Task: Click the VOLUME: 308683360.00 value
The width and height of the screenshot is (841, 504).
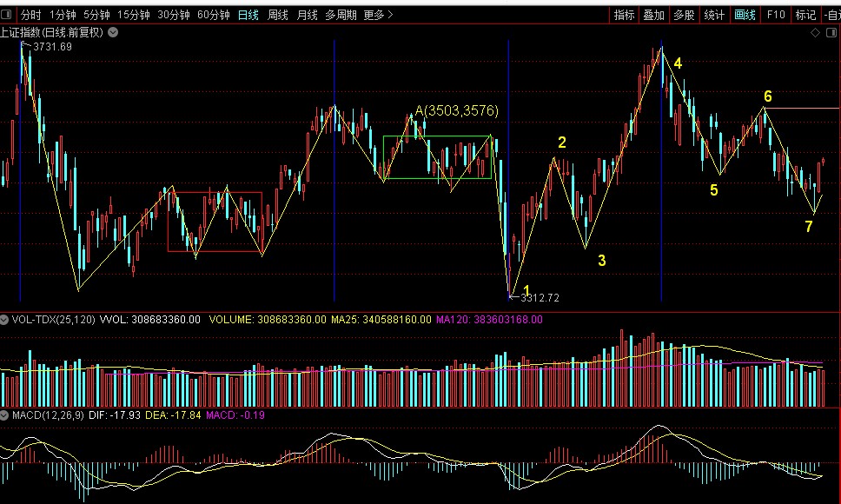Action: [267, 320]
